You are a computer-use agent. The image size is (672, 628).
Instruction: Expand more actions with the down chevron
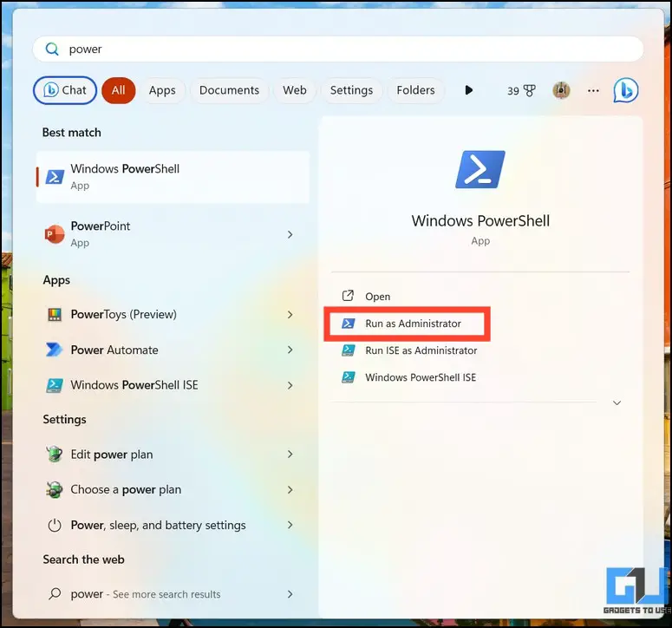tap(617, 403)
